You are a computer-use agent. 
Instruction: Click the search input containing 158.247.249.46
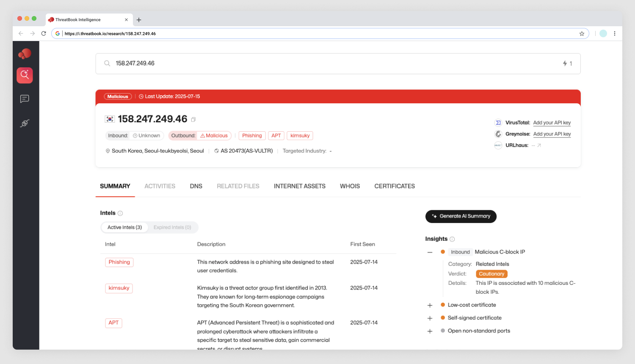pyautogui.click(x=296, y=63)
